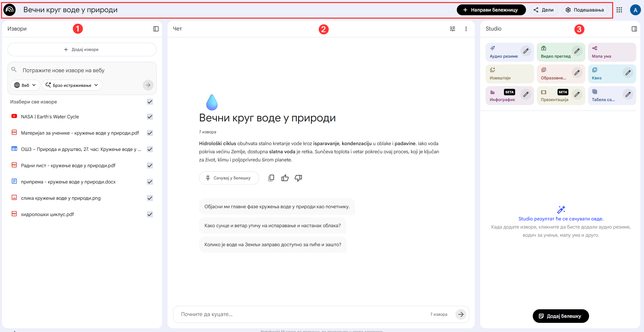Focus the Почните да куцате chat input

[x=302, y=314]
